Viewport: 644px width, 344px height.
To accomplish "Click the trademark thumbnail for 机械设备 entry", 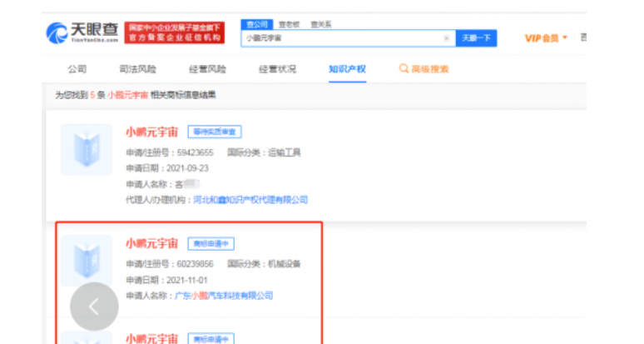I will tap(87, 261).
